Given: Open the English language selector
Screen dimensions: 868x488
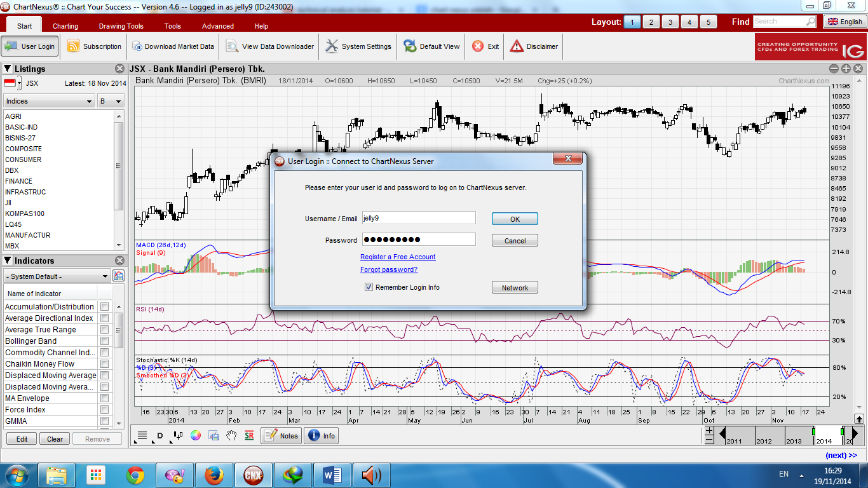Looking at the screenshot, I should point(845,22).
